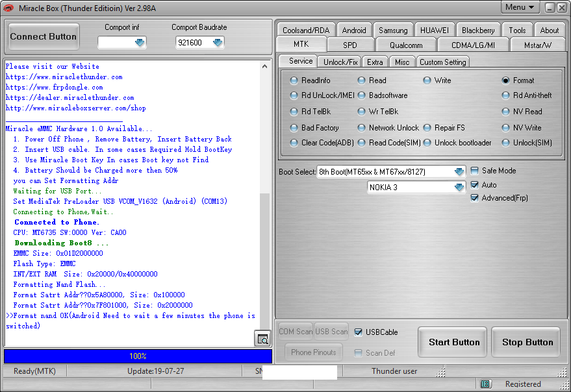This screenshot has width=571, height=392.
Task: Open the Unlock/Fix sub-tab
Action: pos(340,62)
